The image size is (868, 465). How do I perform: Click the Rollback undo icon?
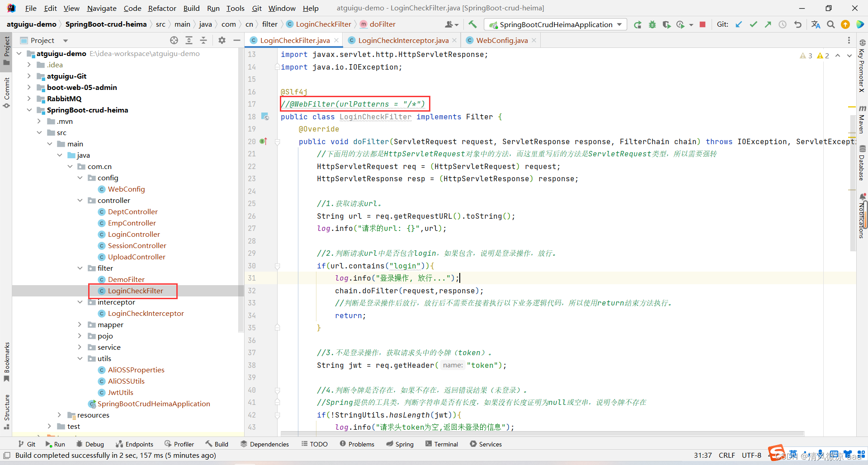click(797, 24)
